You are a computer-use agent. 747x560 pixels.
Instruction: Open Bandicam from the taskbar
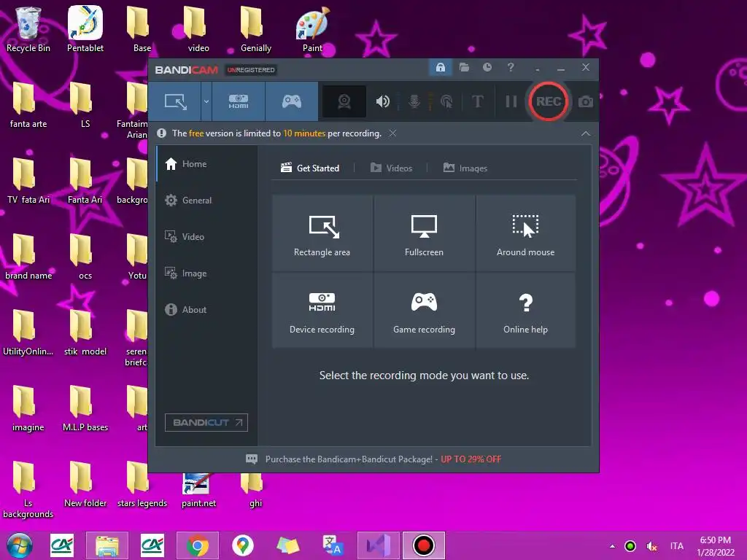(424, 545)
